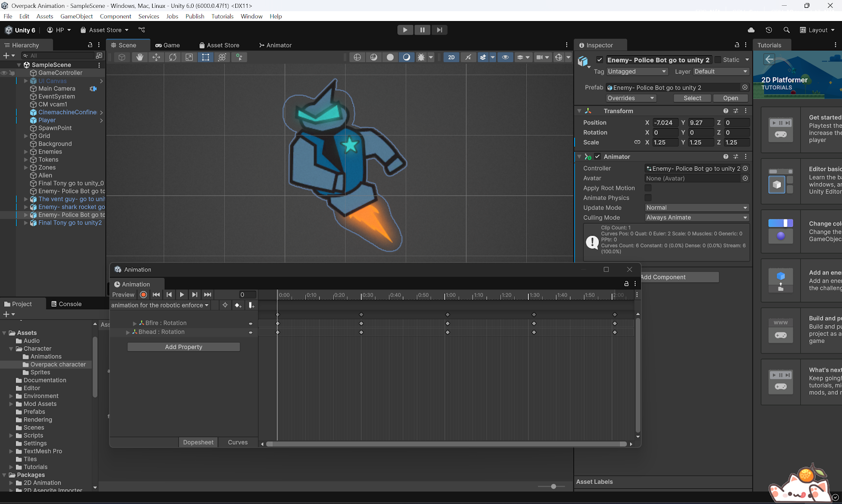Open the cloud services icon
Screen dimensions: 842x504
(751, 30)
